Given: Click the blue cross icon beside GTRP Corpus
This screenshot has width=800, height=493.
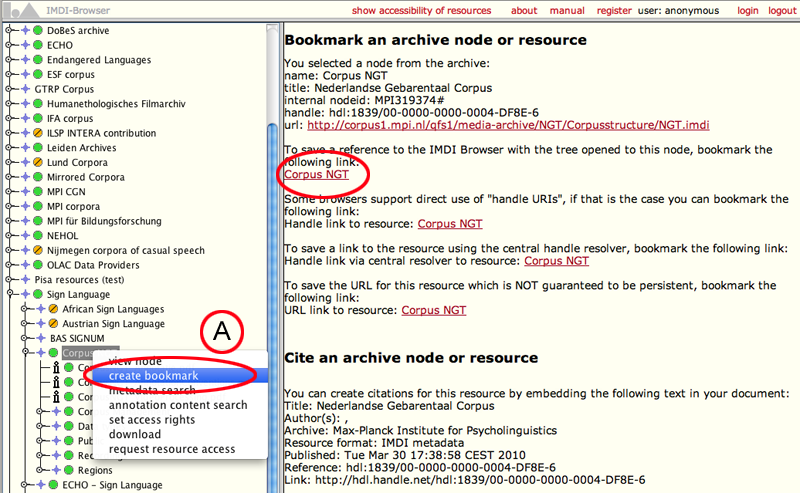Looking at the screenshot, I should click(25, 89).
